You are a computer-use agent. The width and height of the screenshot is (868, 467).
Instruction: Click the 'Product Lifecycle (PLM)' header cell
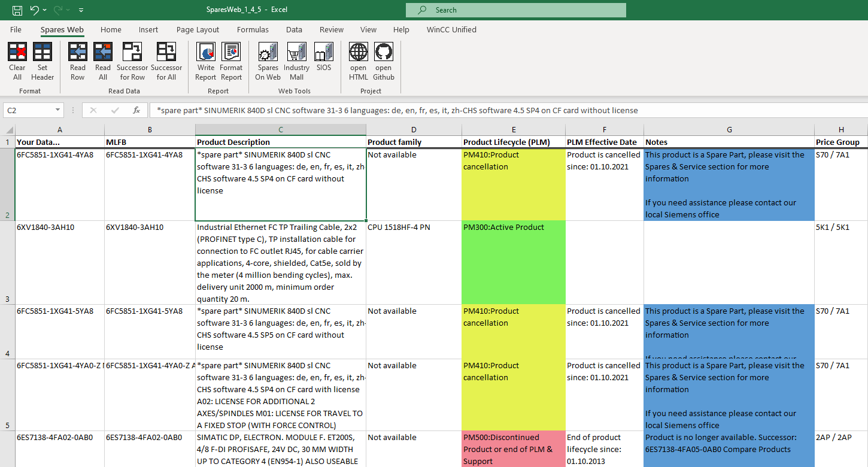coord(514,142)
